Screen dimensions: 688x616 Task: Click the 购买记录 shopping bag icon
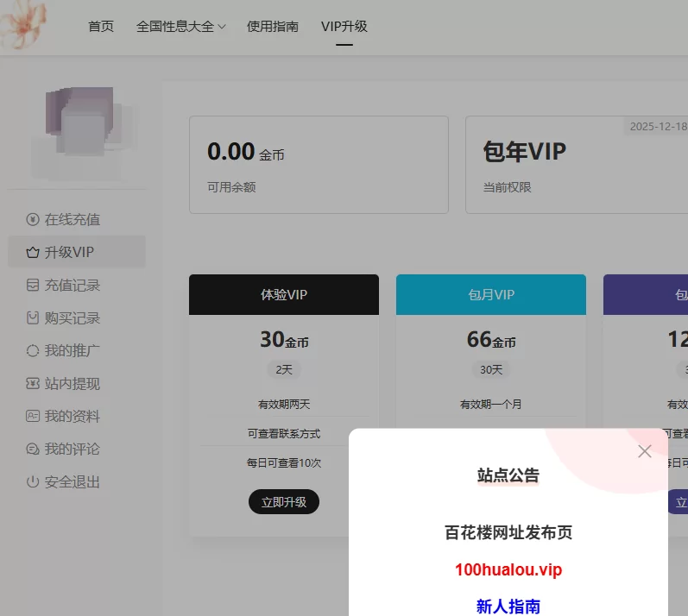coord(33,317)
